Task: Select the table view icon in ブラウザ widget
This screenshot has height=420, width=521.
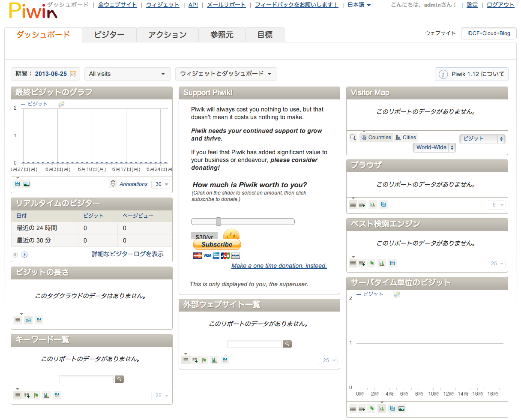Action: point(353,205)
